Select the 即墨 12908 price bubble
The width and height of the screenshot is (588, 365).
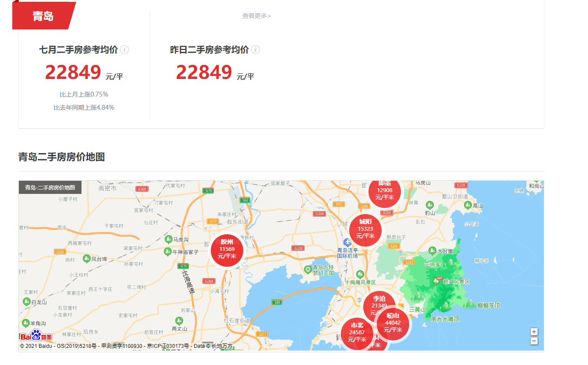click(x=384, y=192)
